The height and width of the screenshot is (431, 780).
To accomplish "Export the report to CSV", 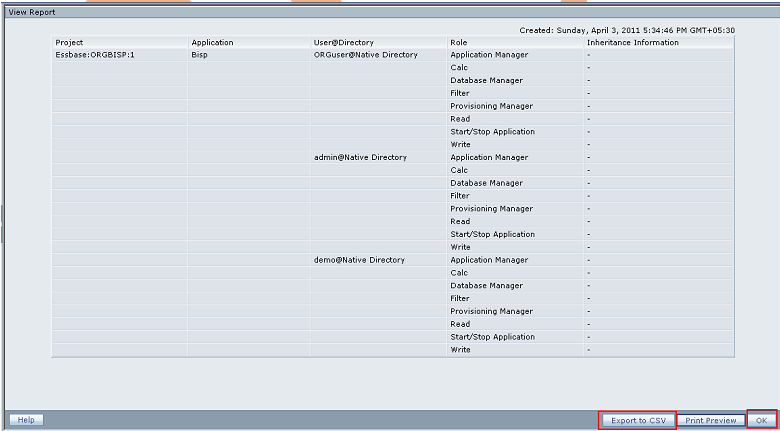I will pyautogui.click(x=638, y=421).
